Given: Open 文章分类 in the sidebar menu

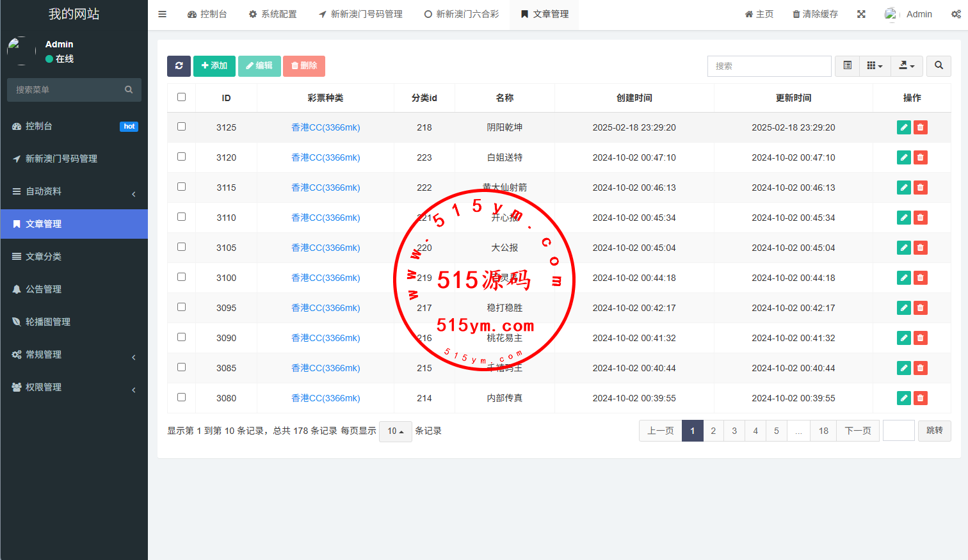Looking at the screenshot, I should tap(44, 257).
